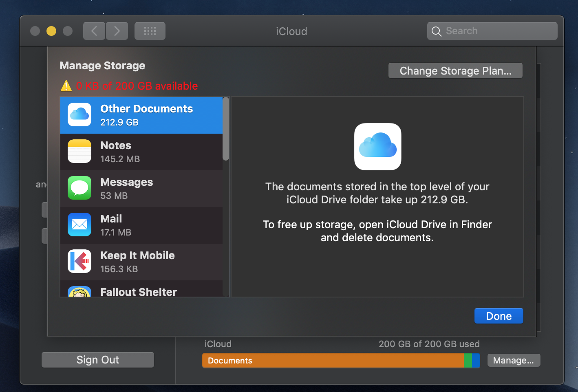Select the Other Documents row
Viewport: 578px width, 392px height.
point(141,115)
